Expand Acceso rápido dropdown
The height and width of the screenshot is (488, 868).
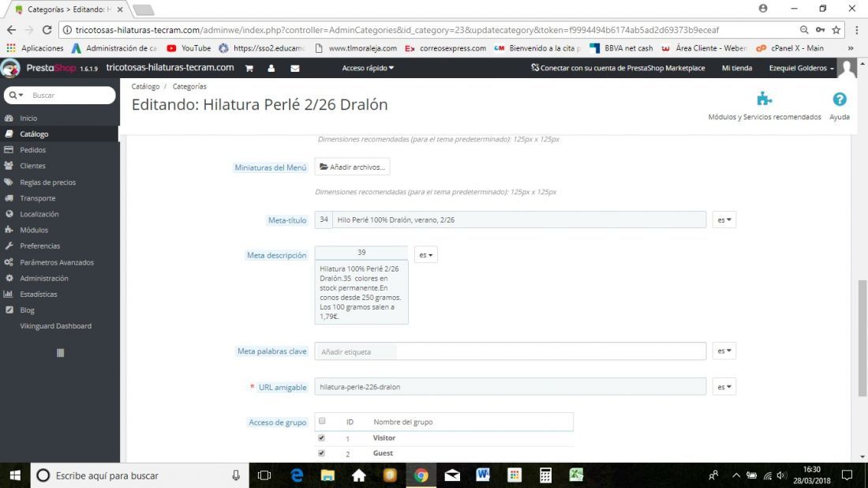tap(369, 68)
